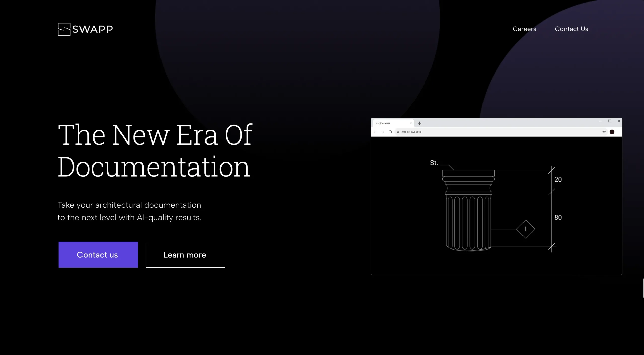Click the dark profile avatar circle

[x=612, y=132]
